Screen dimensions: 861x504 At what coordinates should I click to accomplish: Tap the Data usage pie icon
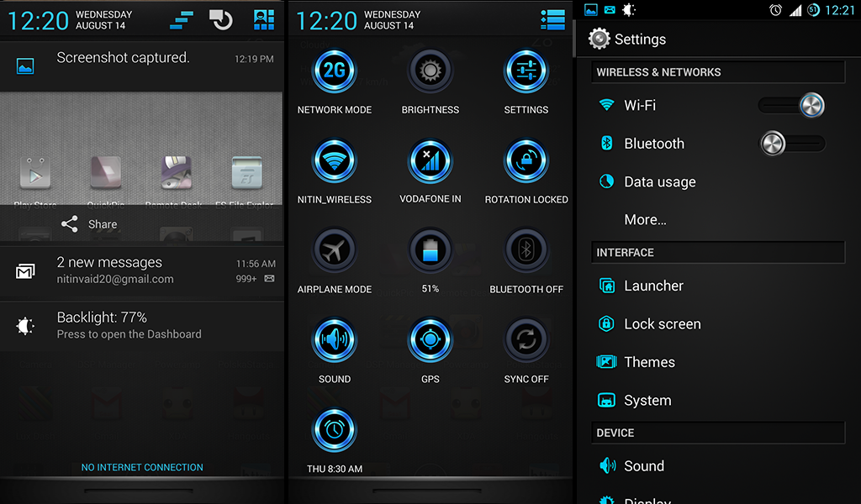pos(607,181)
